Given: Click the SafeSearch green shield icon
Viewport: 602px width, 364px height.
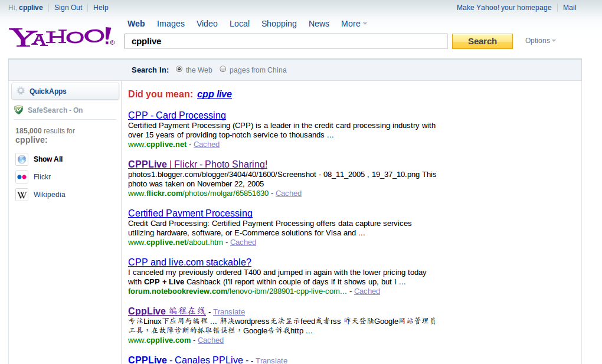Looking at the screenshot, I should [18, 110].
